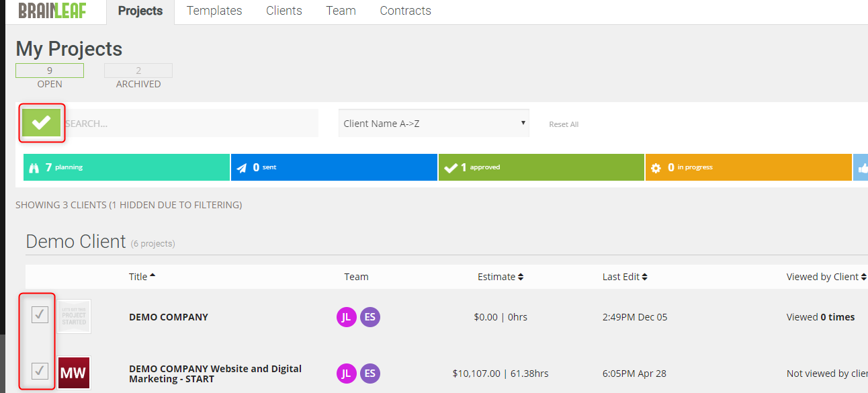Select the paper plane sent status icon
Screen dimensions: 868x393
pyautogui.click(x=243, y=167)
